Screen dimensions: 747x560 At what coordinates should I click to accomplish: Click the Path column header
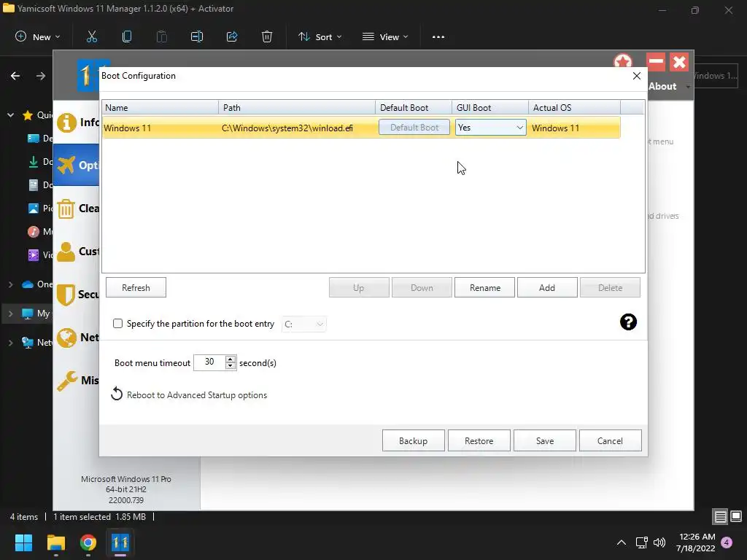[x=297, y=108]
